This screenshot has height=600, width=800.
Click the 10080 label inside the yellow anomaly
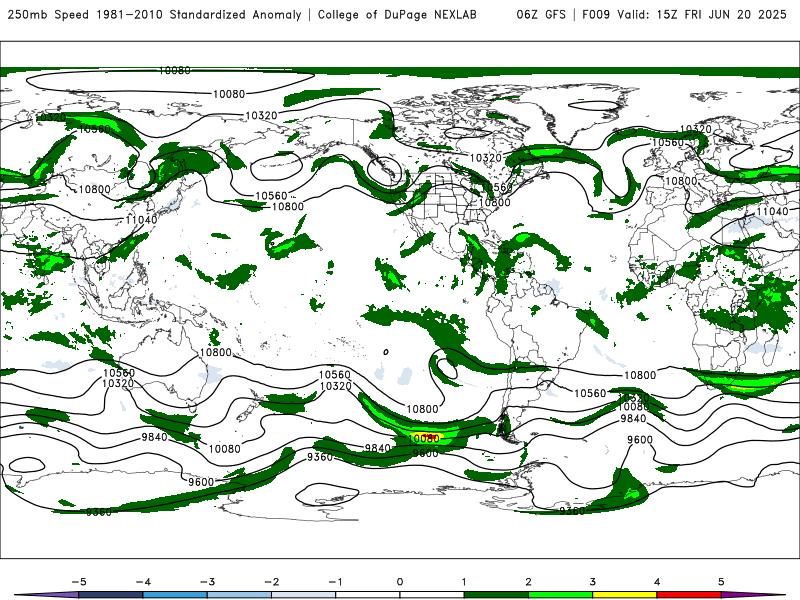click(424, 438)
